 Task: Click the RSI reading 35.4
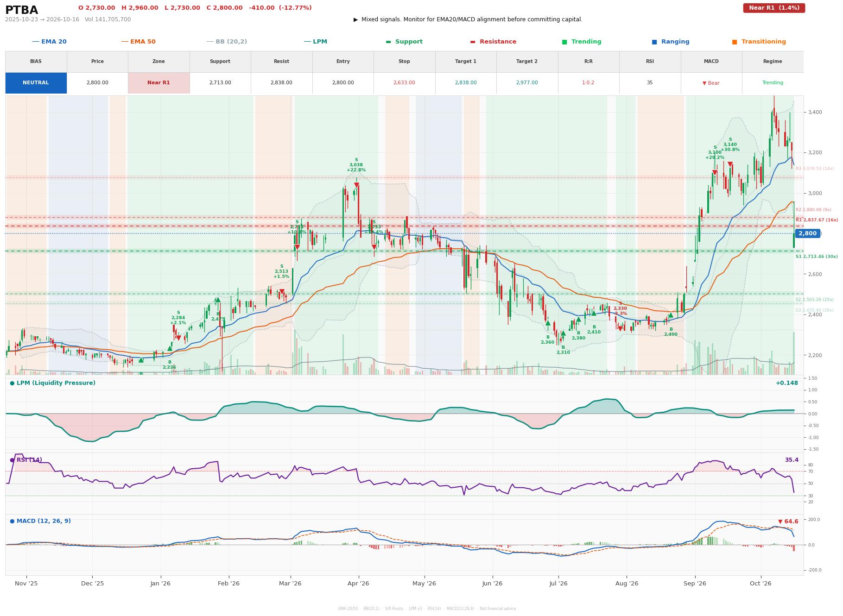coord(792,460)
